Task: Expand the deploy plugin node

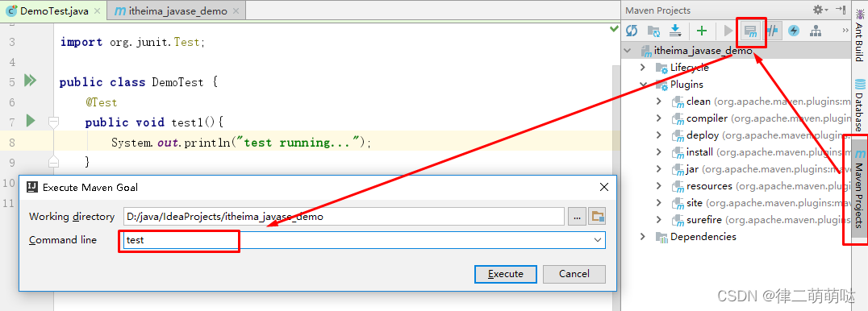Action: [x=659, y=135]
